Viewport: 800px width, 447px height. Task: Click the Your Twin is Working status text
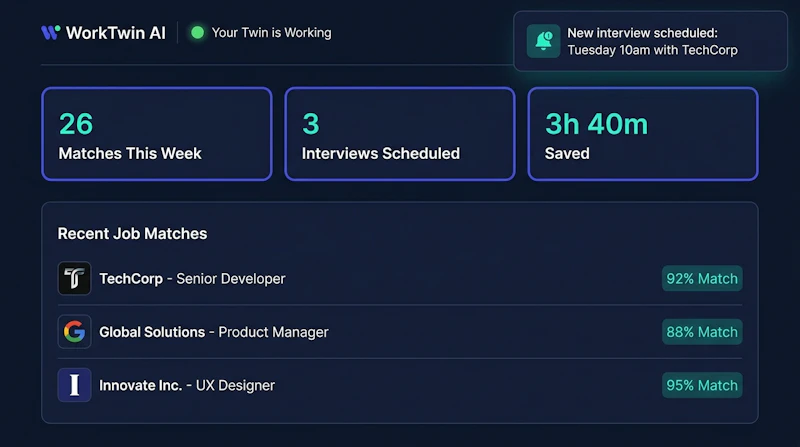[271, 33]
